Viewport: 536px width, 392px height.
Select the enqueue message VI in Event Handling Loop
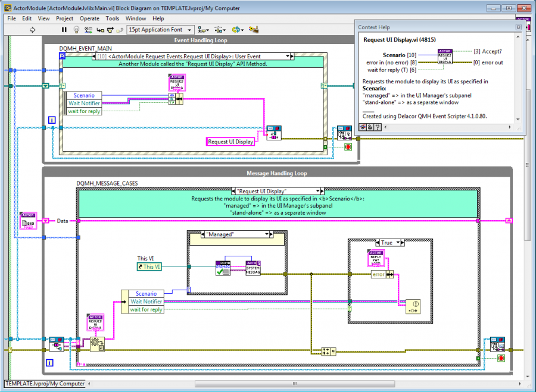[x=274, y=133]
